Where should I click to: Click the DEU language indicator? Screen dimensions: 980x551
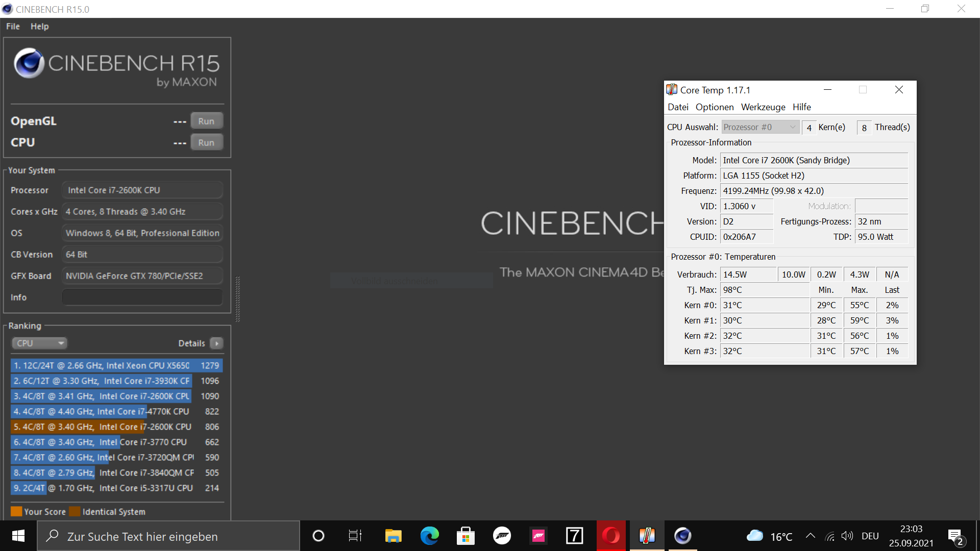point(870,536)
